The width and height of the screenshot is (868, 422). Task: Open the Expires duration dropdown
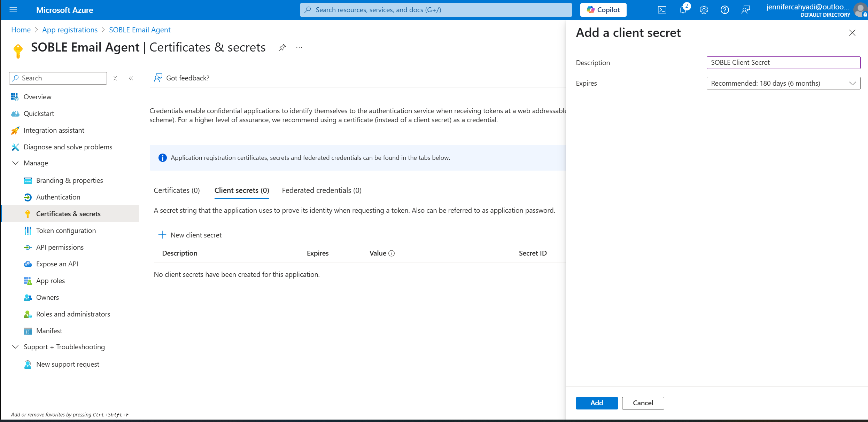pyautogui.click(x=783, y=83)
